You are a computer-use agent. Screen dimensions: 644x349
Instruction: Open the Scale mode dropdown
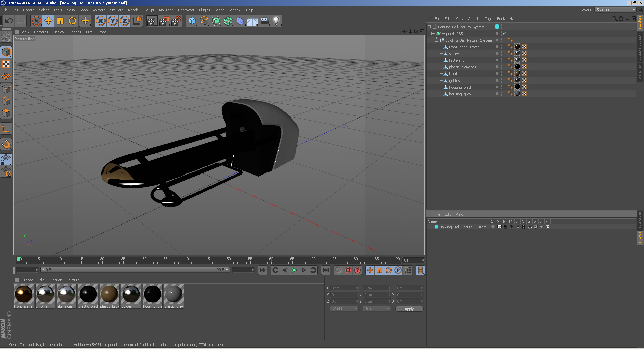[377, 309]
